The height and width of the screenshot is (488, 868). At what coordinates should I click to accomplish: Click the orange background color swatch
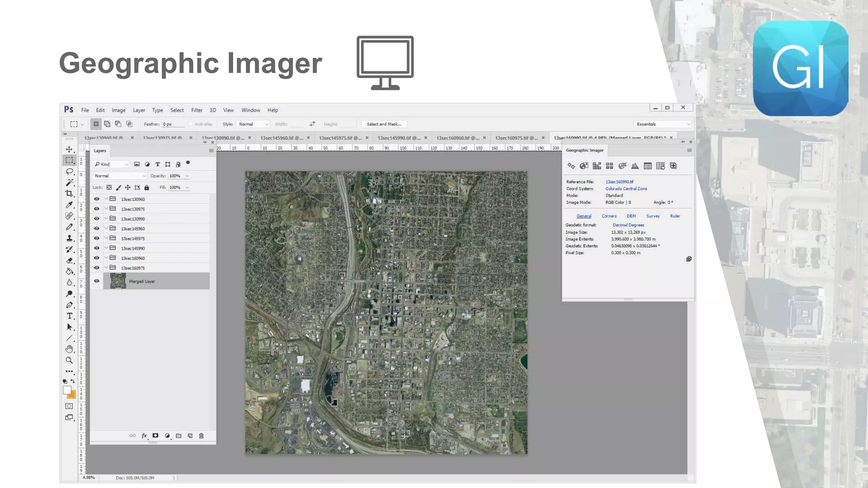pyautogui.click(x=72, y=396)
